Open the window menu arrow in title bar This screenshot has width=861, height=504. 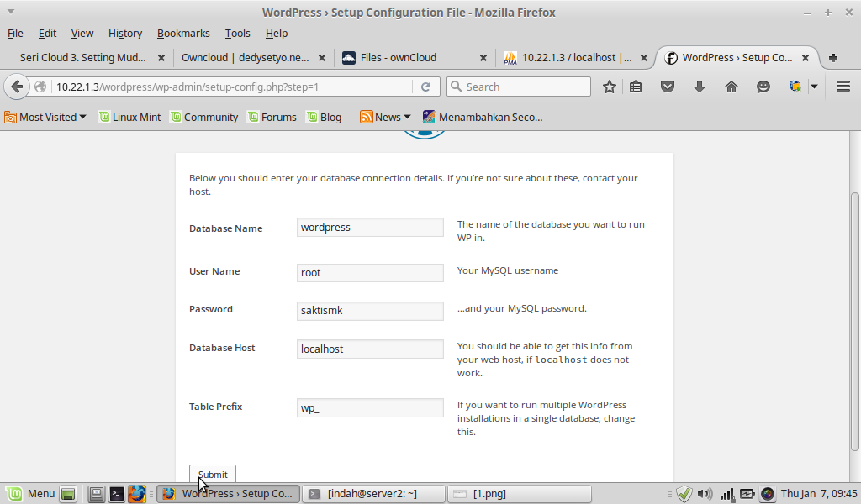pos(10,12)
